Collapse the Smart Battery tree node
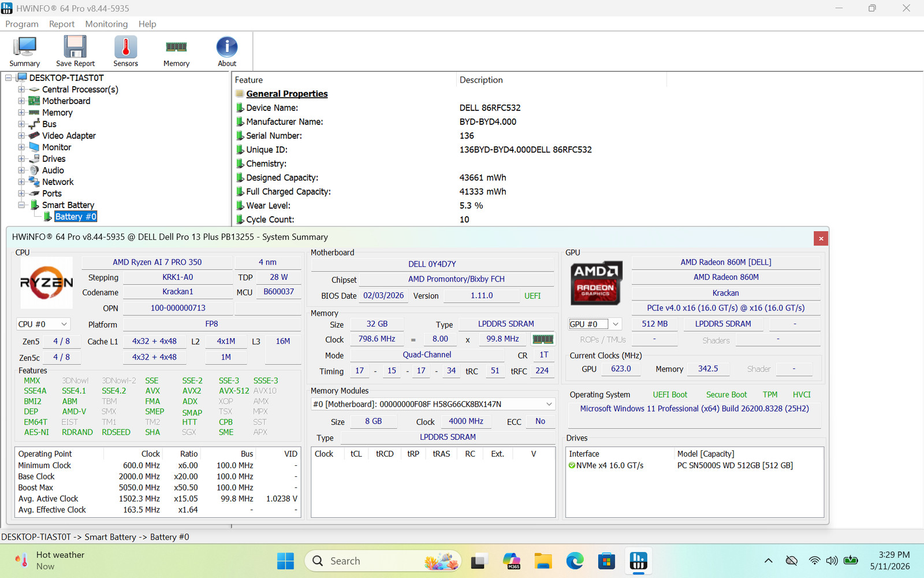 point(21,205)
